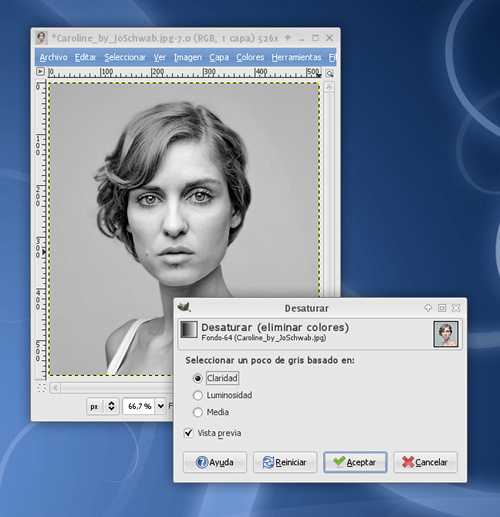Click the Cancelar button
The height and width of the screenshot is (517, 500).
tap(425, 462)
